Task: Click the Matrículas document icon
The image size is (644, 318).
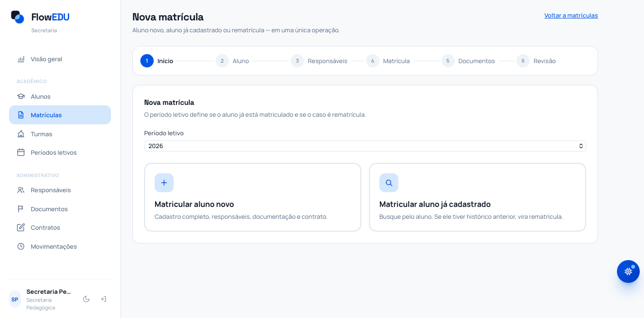Action: click(x=21, y=115)
